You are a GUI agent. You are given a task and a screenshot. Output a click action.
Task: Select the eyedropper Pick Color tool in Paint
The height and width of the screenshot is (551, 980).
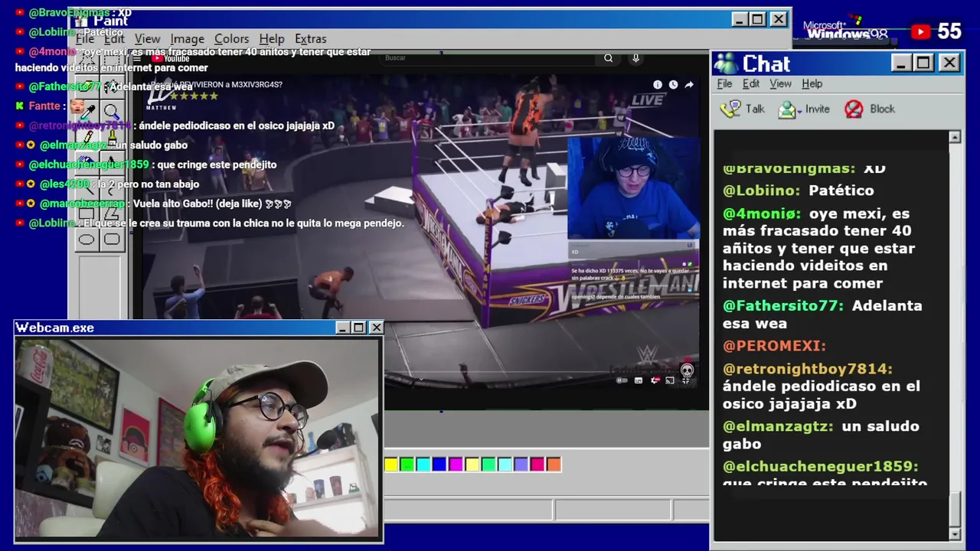point(87,112)
